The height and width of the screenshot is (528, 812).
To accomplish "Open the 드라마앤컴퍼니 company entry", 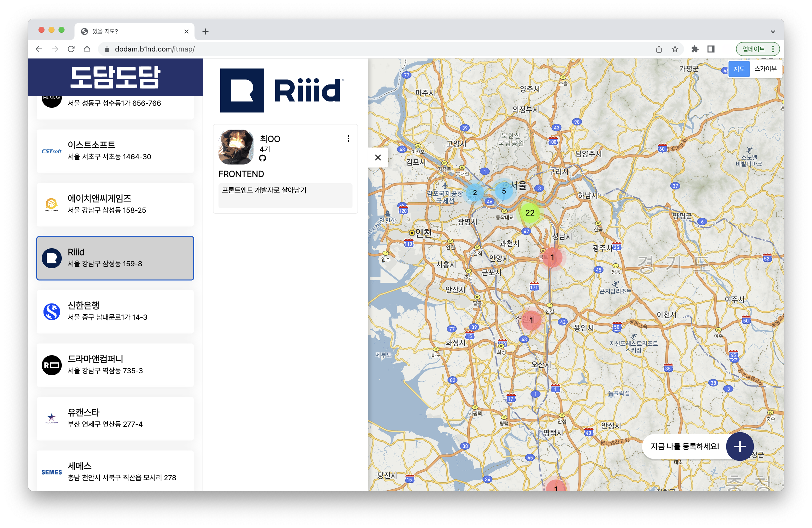I will point(115,365).
